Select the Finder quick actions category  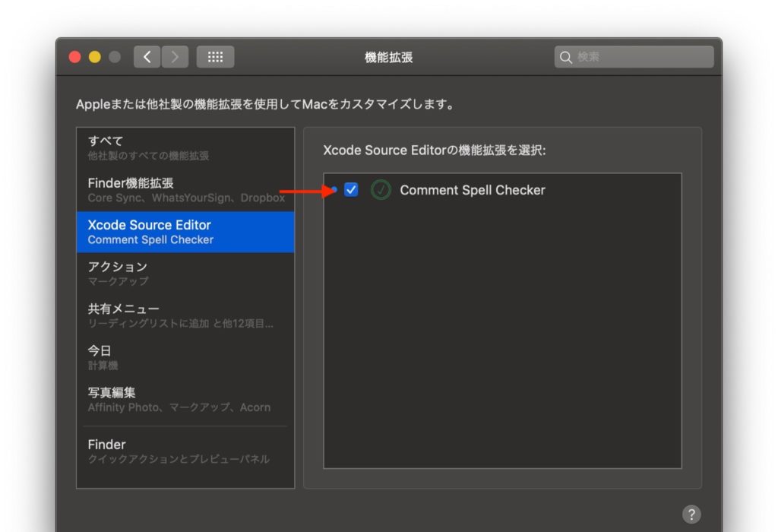pos(185,451)
